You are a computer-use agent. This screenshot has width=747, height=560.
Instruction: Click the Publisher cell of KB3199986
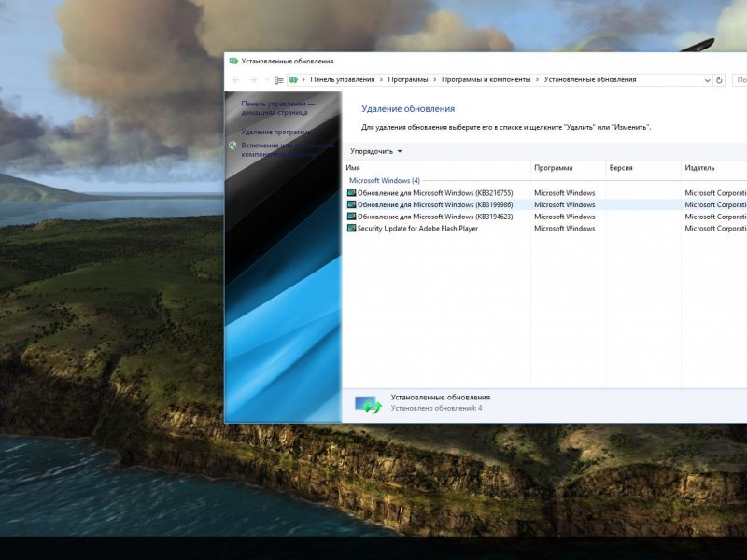click(715, 204)
